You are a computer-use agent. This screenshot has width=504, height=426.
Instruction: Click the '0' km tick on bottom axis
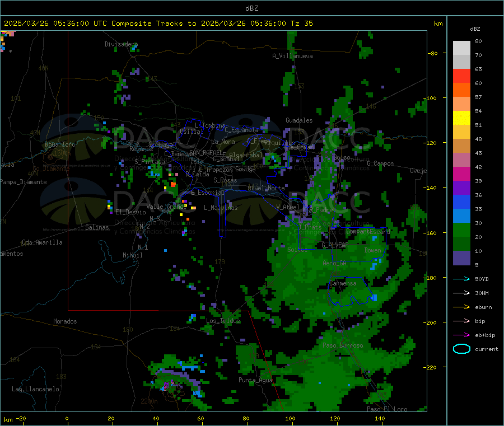pos(67,418)
